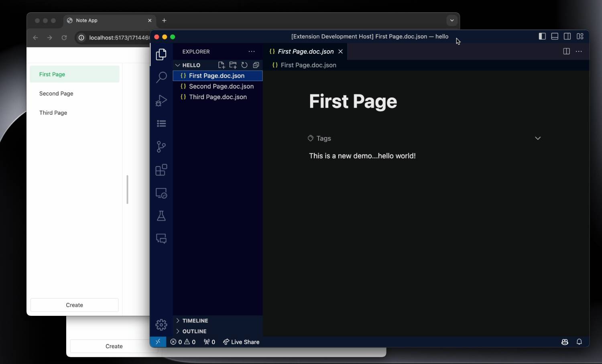The image size is (602, 364).
Task: Open the remote window indicator in status bar
Action: 158,342
